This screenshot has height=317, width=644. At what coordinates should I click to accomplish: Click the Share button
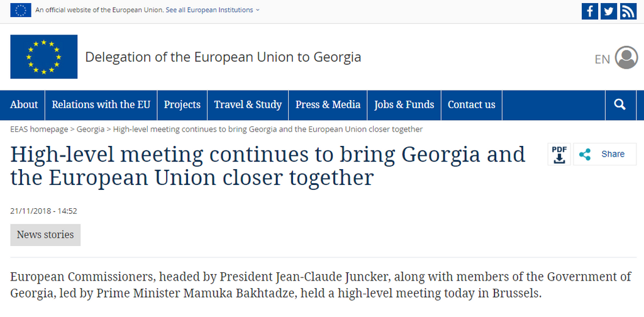point(604,154)
